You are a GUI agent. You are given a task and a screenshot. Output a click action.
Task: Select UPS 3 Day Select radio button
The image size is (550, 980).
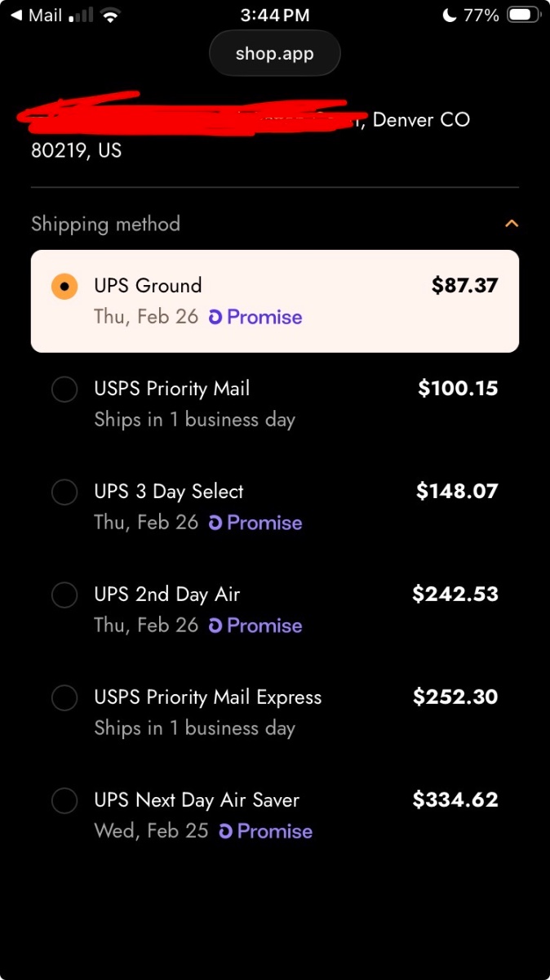tap(64, 492)
